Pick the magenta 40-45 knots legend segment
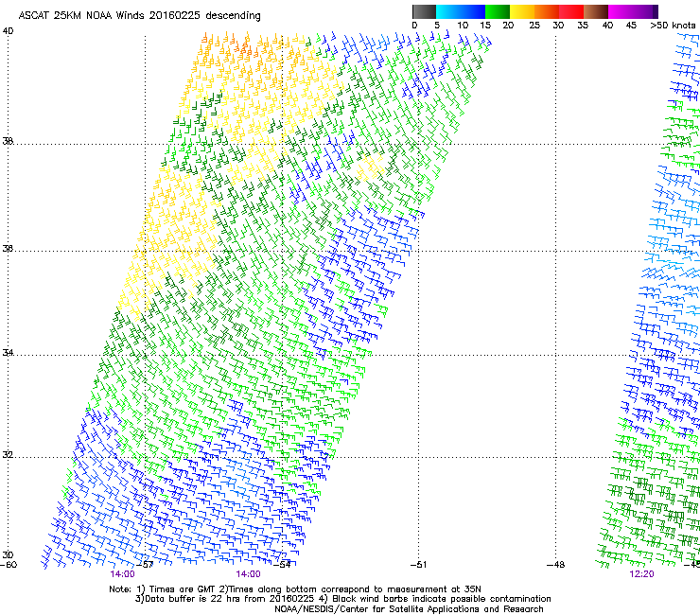 621,11
